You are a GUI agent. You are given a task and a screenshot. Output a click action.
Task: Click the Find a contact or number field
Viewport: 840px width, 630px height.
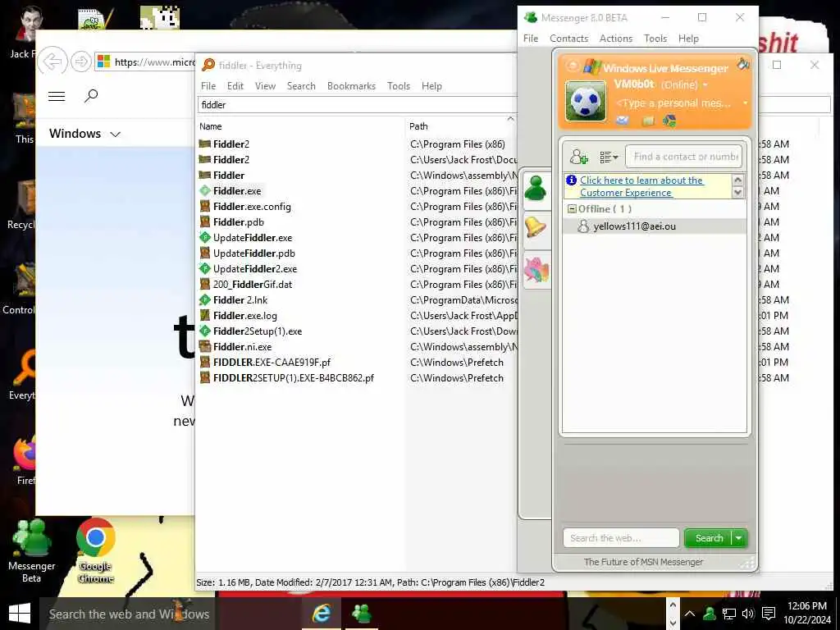pyautogui.click(x=683, y=157)
